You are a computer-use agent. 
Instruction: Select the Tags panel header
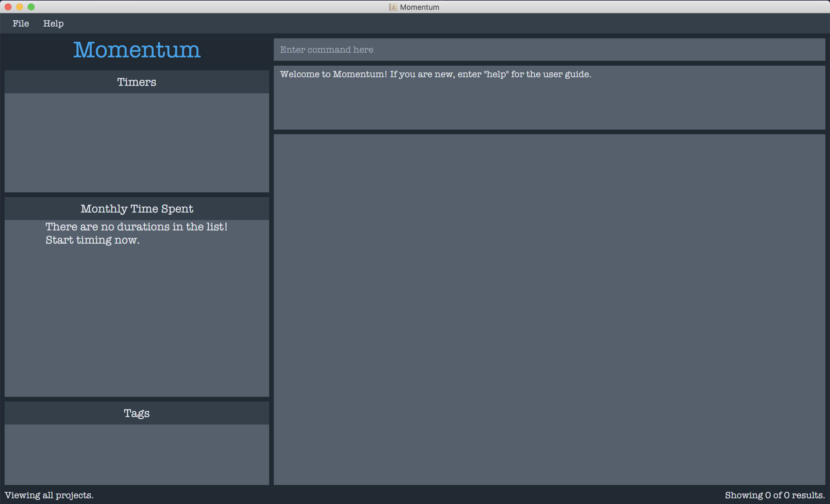pyautogui.click(x=137, y=413)
